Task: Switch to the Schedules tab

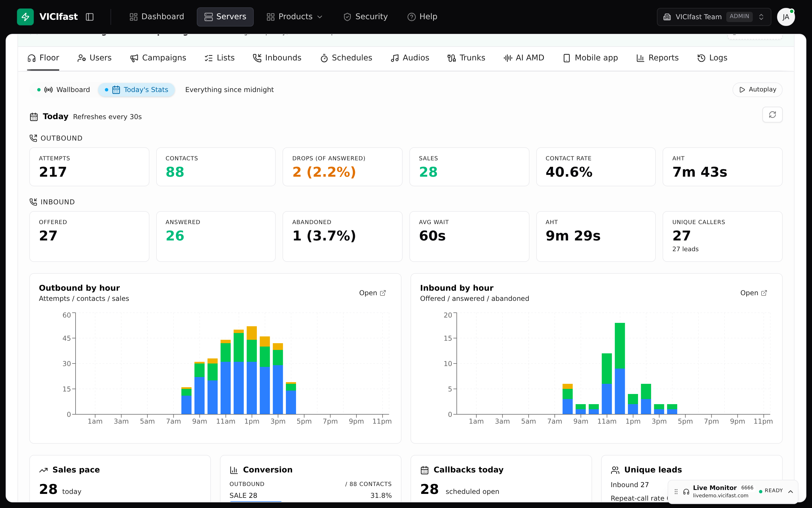Action: (x=346, y=58)
